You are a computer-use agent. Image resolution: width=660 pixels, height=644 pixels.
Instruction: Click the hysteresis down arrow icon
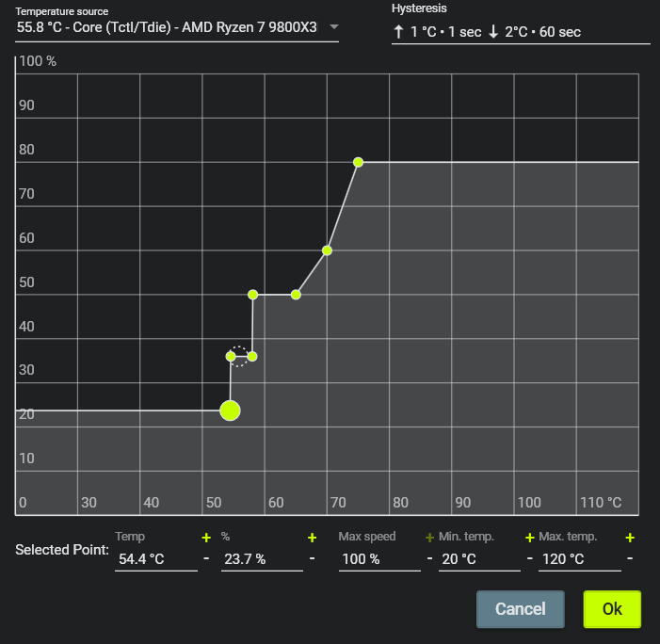(x=493, y=32)
